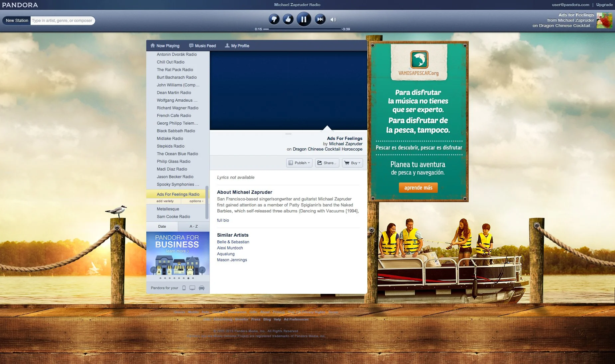
Task: Select Midlake Radio station
Action: coord(170,139)
